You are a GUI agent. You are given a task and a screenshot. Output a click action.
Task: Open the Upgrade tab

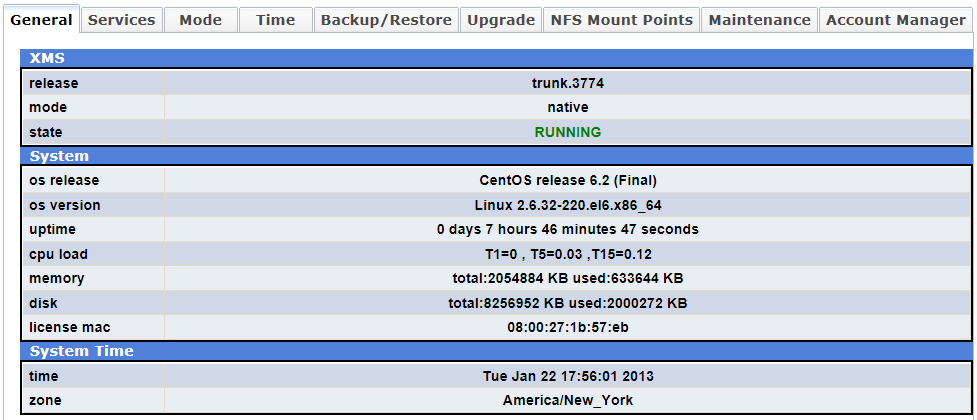pyautogui.click(x=501, y=20)
